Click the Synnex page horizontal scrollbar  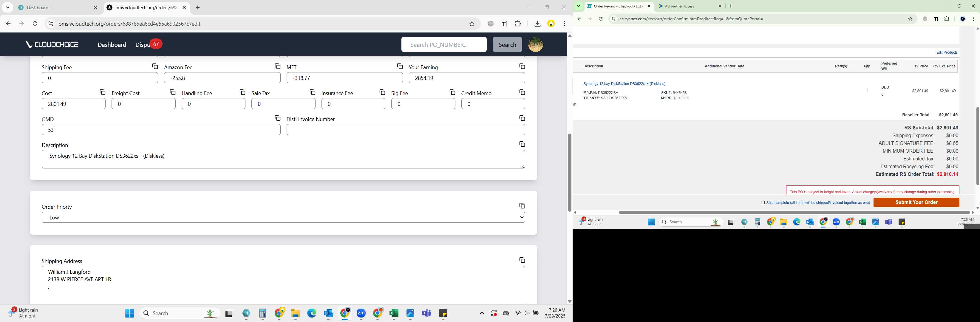click(794, 213)
